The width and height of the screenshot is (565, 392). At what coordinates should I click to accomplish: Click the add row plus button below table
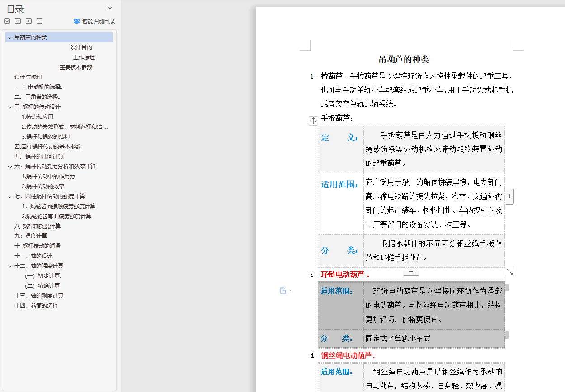tap(411, 272)
